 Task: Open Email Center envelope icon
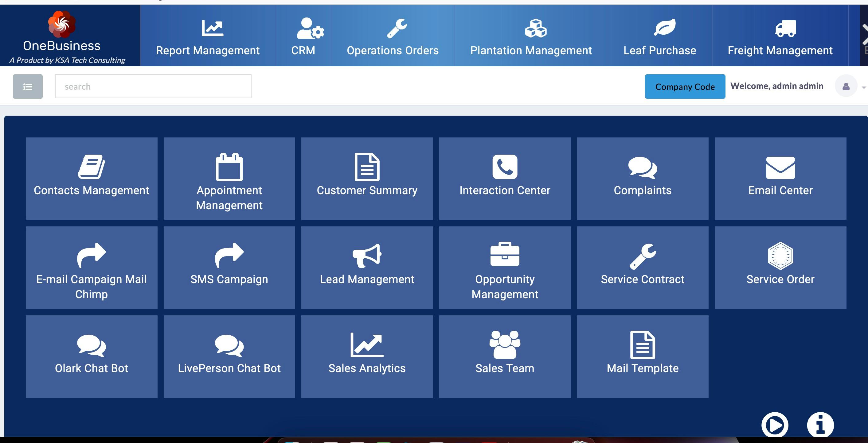[x=780, y=167]
